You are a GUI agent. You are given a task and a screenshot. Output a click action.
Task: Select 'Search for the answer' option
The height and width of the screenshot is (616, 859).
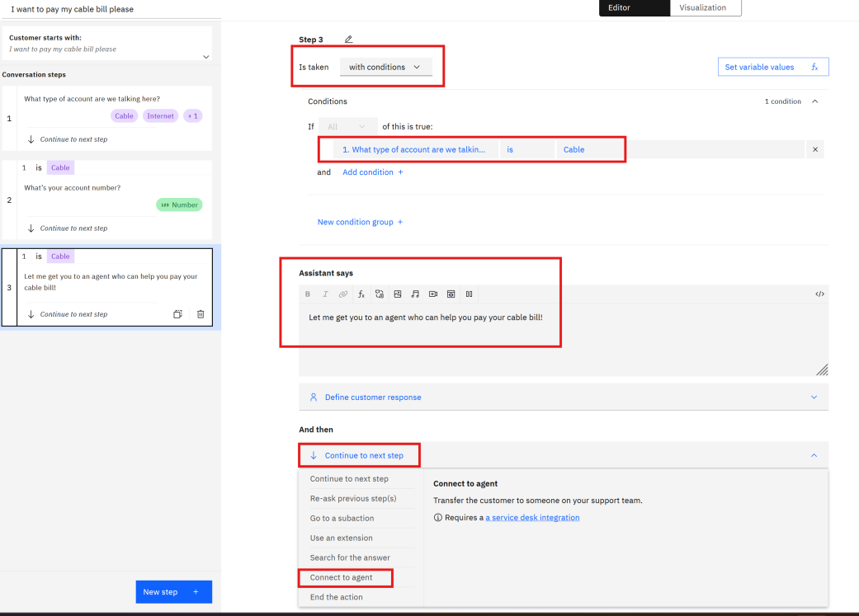tap(361, 557)
